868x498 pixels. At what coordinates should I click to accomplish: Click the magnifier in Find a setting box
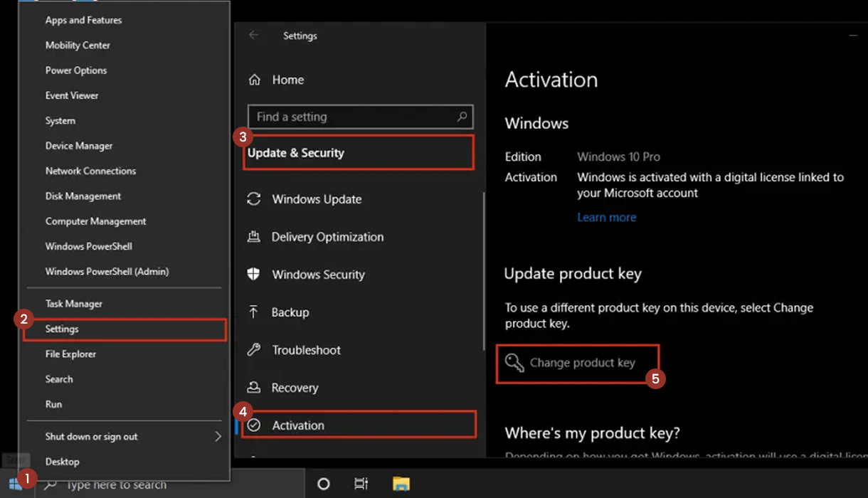point(462,117)
